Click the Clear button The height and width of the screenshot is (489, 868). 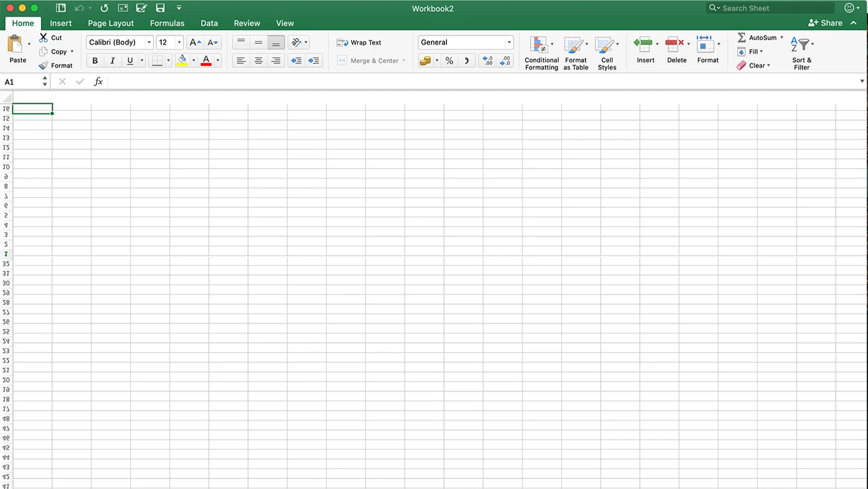click(x=756, y=65)
